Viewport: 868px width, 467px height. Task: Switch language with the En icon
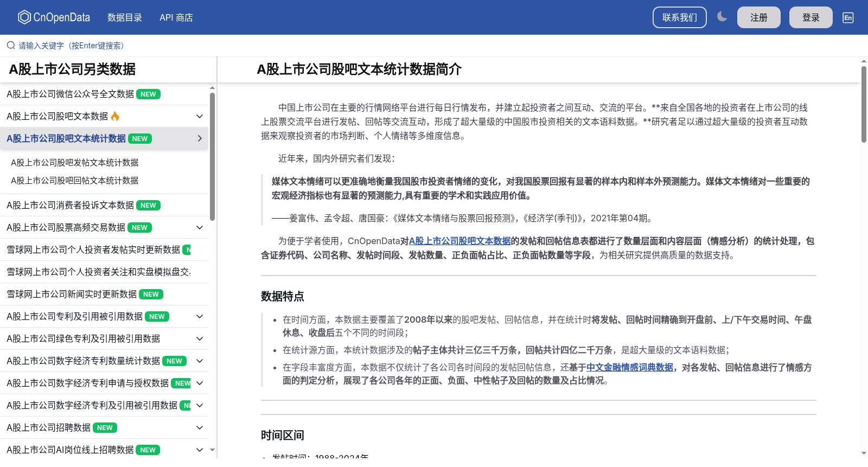pos(848,17)
